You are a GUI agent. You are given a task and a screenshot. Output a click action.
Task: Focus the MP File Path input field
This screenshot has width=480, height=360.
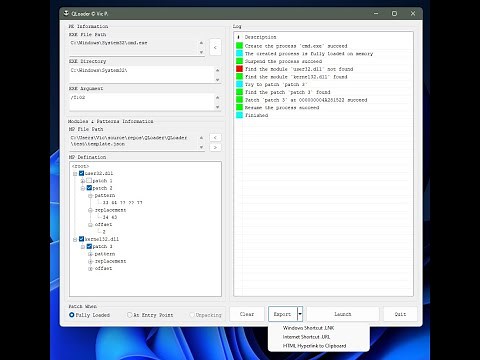(x=134, y=142)
